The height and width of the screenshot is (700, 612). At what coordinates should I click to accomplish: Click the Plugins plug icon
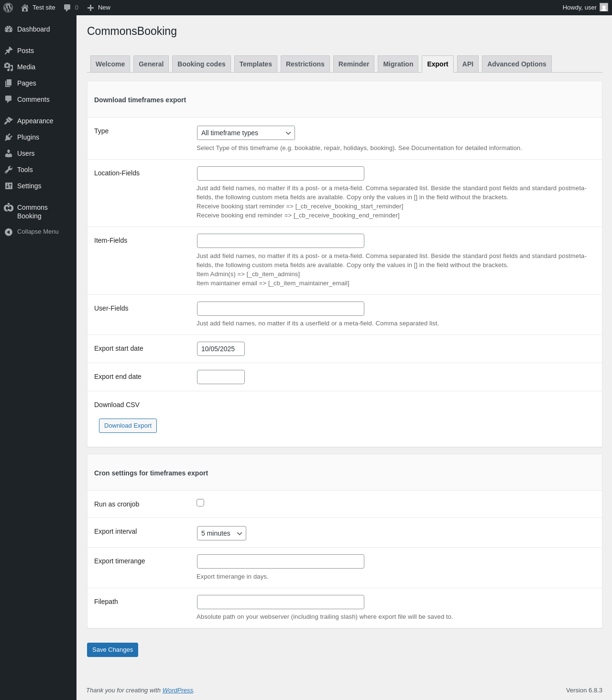tap(9, 137)
